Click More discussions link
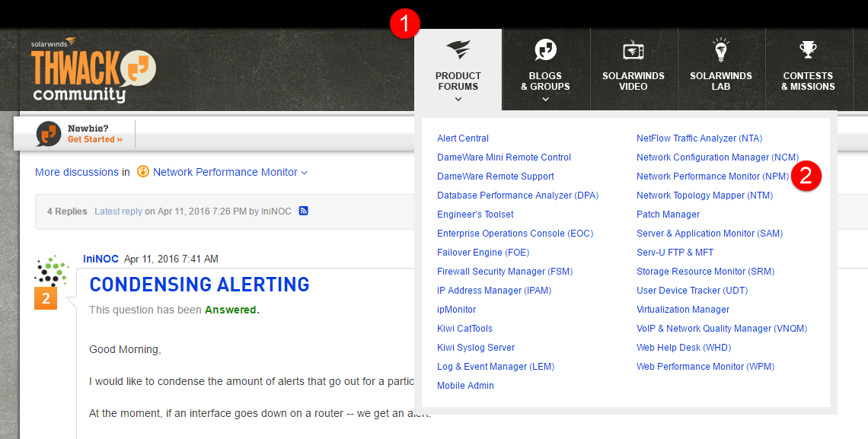 (x=76, y=172)
